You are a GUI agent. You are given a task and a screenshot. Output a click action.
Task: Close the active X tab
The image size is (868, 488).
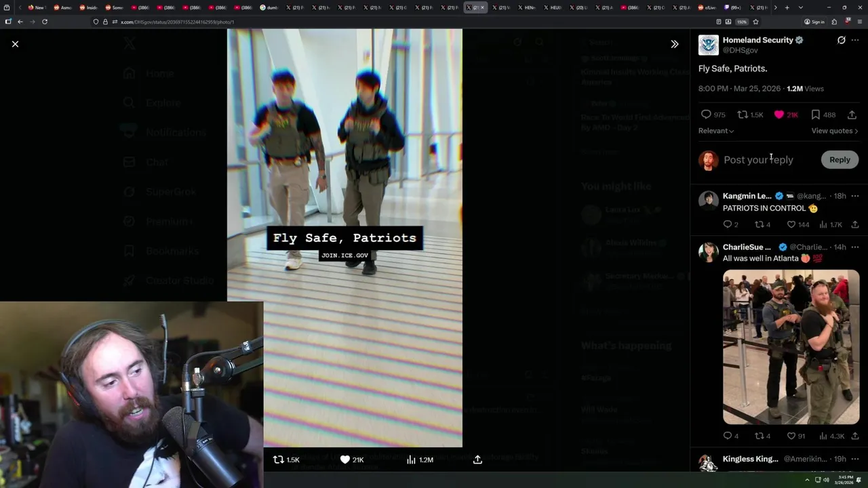click(x=482, y=7)
